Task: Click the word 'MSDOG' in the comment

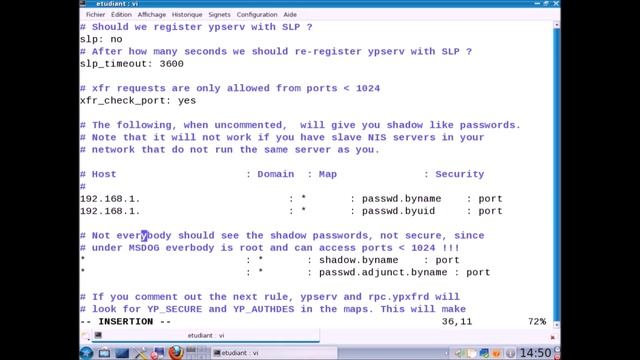Action: tap(144, 248)
